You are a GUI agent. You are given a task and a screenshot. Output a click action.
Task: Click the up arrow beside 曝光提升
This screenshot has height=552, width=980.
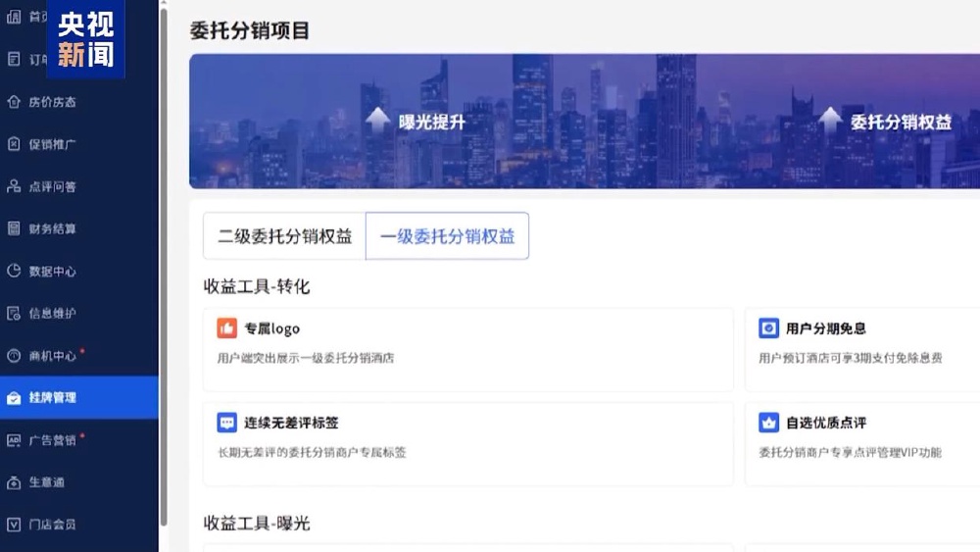[377, 121]
